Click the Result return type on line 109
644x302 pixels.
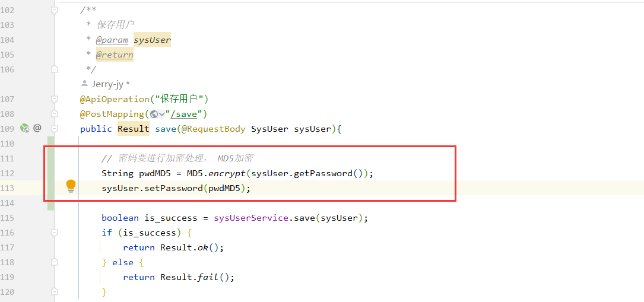point(133,129)
